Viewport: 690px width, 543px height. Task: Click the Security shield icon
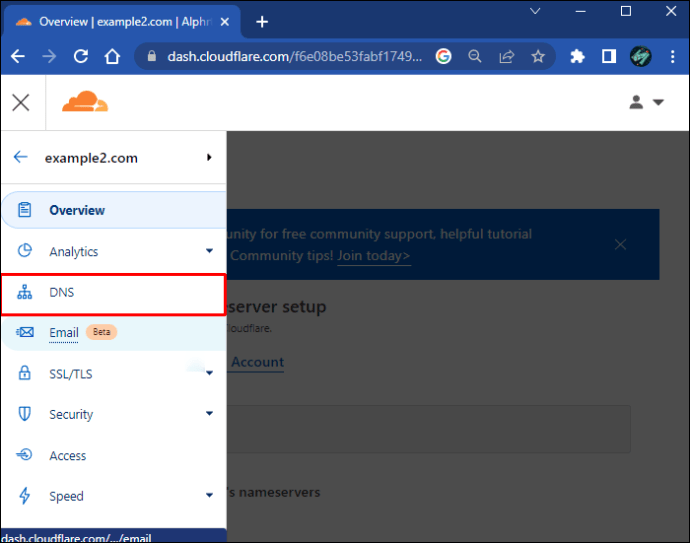pyautogui.click(x=25, y=414)
